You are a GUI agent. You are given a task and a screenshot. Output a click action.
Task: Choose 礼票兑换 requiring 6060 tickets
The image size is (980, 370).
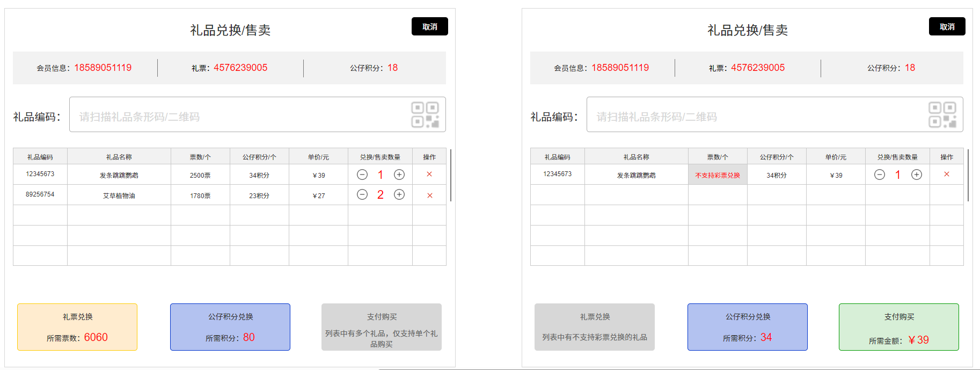pyautogui.click(x=77, y=327)
